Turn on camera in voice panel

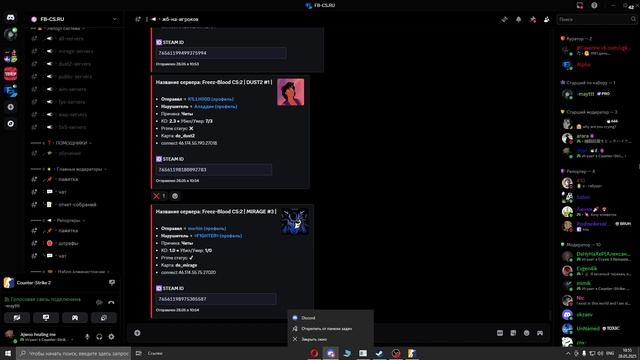pyautogui.click(x=17, y=318)
